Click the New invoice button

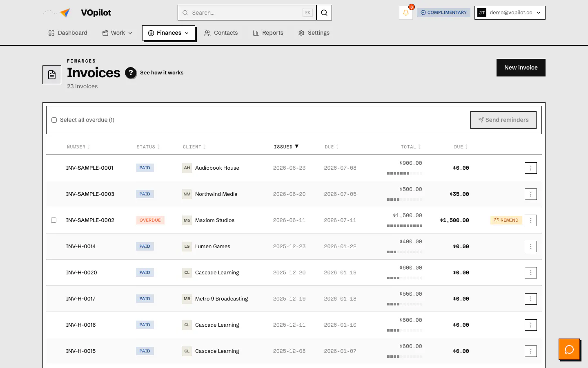point(521,68)
